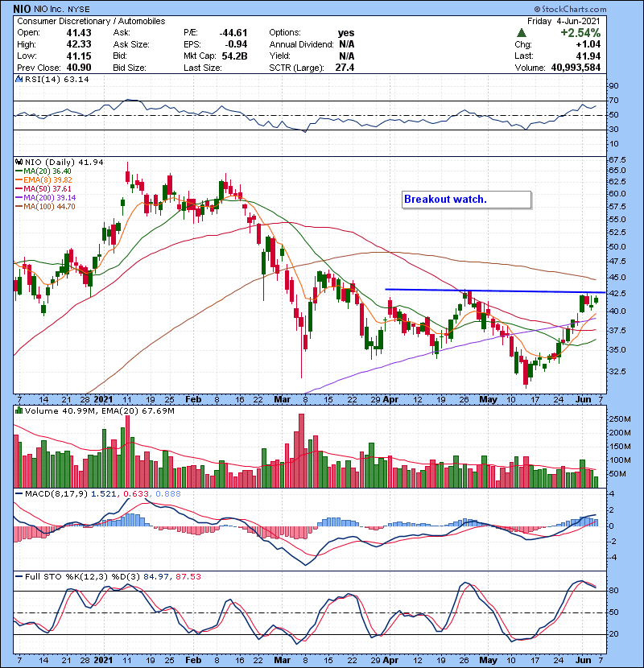This screenshot has width=644, height=668.
Task: Click the 250M volume axis label
Action: pos(620,419)
